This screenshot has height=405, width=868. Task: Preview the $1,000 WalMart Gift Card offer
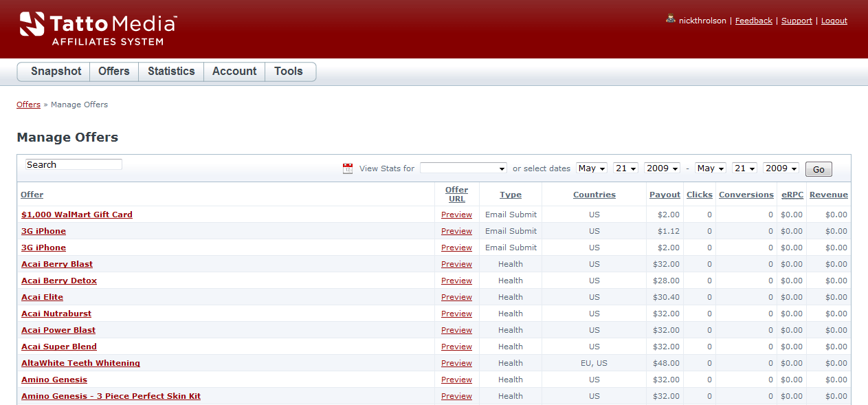456,215
